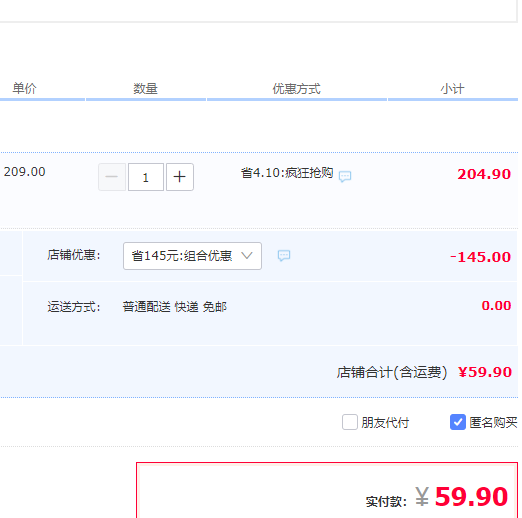
Task: Click the 普通配送 快递 免邮 shipping text
Action: coord(175,307)
